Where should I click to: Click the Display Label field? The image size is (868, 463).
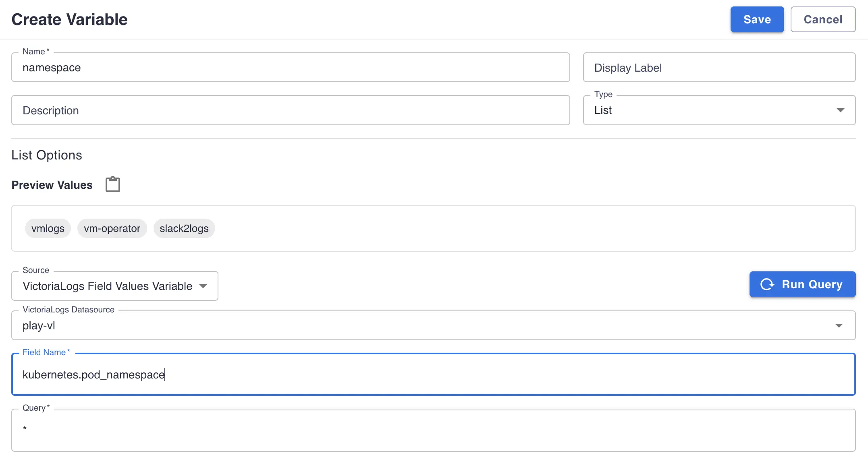719,67
